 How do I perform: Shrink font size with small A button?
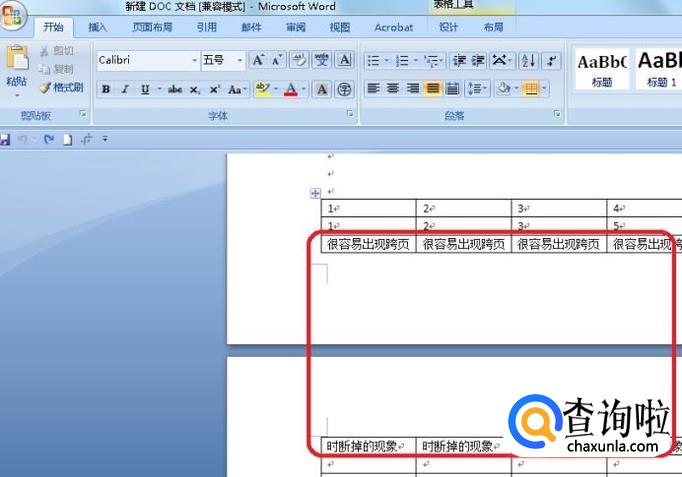tap(277, 60)
